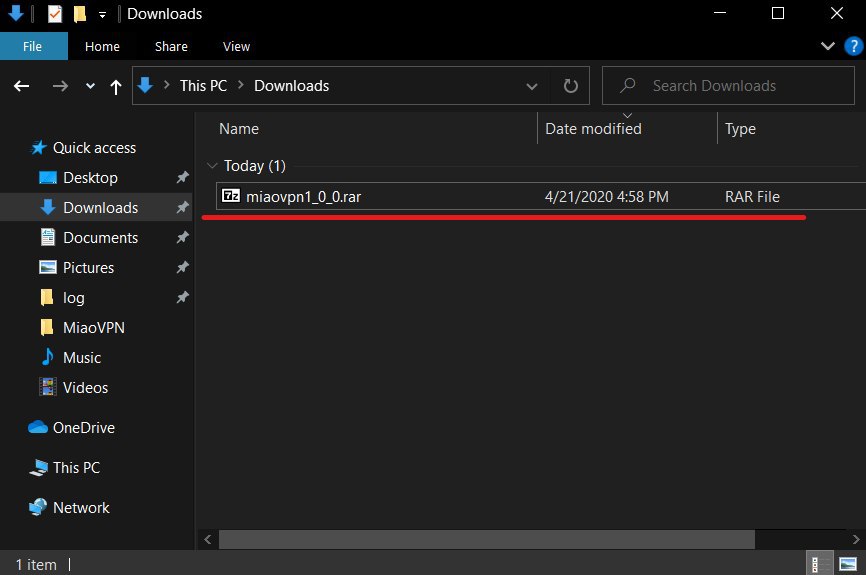The image size is (866, 575).
Task: Click the New folder icon in title bar
Action: click(79, 14)
